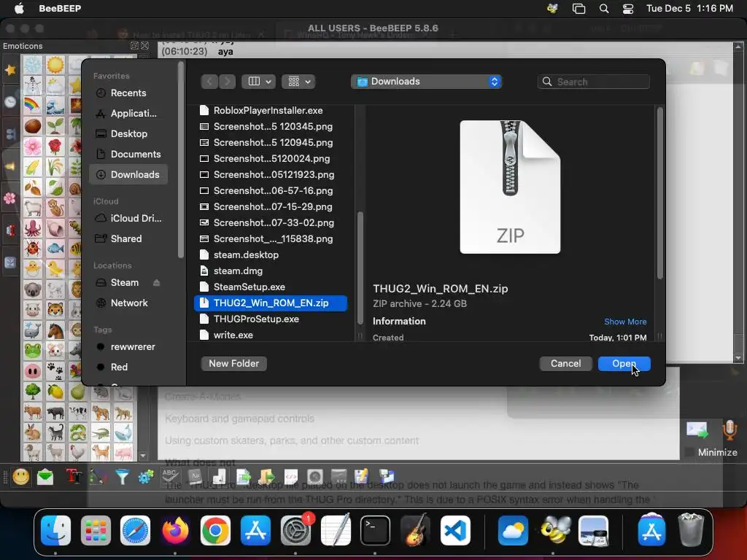Change chat font with red T icon
This screenshot has width=747, height=560.
(x=74, y=477)
